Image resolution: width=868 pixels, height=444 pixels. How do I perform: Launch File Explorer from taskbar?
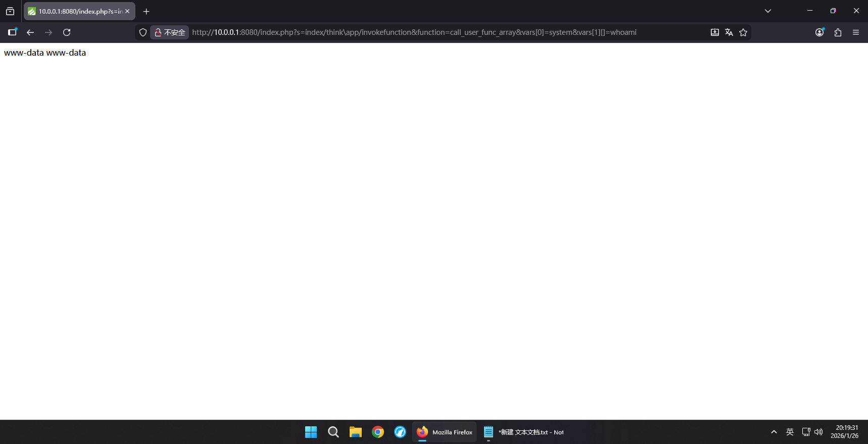point(356,432)
